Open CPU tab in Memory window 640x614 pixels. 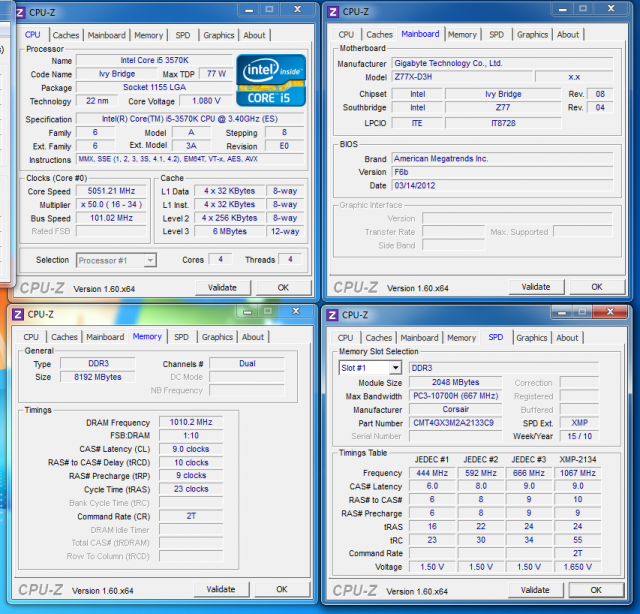point(31,337)
